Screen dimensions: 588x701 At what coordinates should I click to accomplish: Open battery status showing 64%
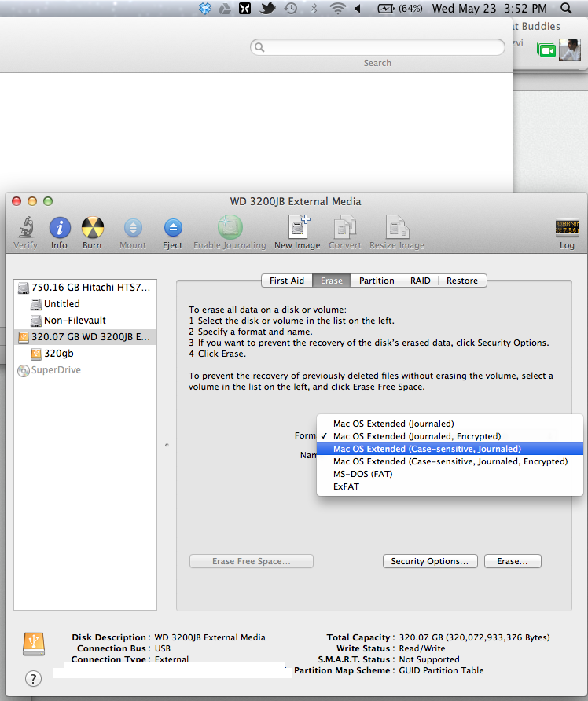tap(400, 8)
